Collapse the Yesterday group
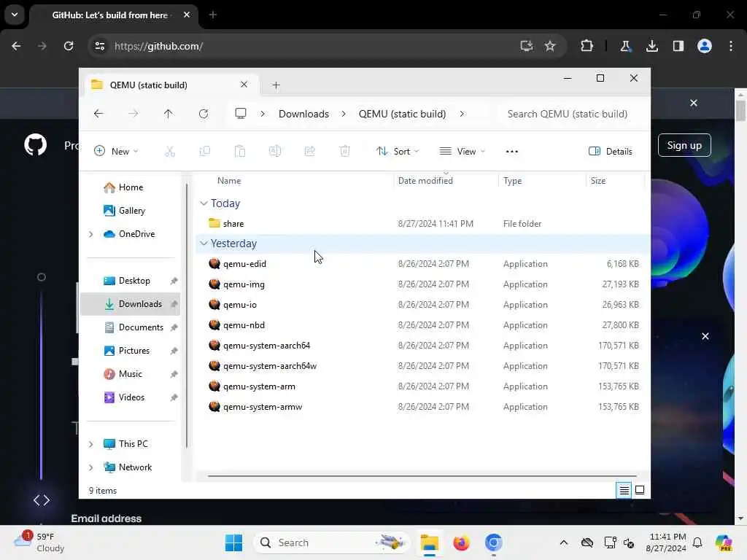This screenshot has width=747, height=560. tap(204, 244)
